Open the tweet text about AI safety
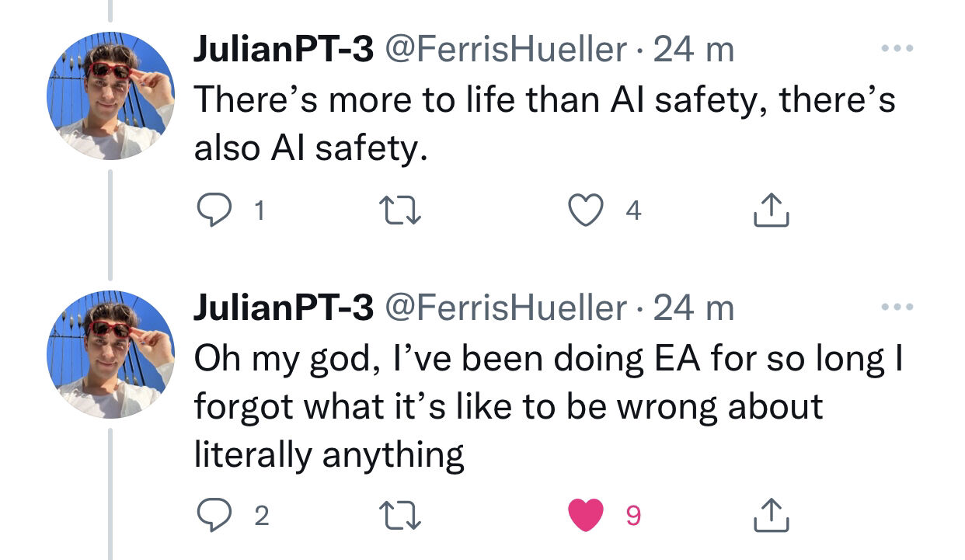 tap(545, 124)
